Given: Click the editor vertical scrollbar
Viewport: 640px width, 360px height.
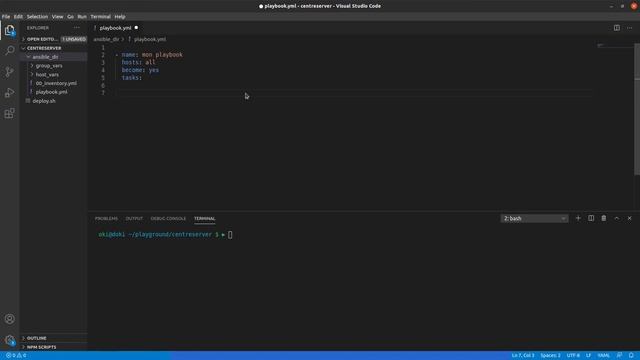Looking at the screenshot, I should [x=637, y=109].
